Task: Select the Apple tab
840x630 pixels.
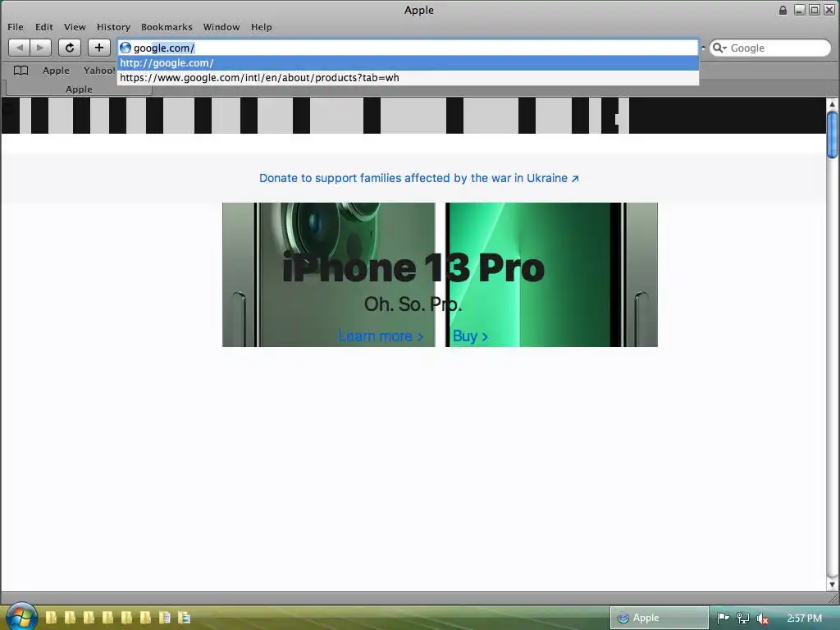Action: tap(79, 89)
